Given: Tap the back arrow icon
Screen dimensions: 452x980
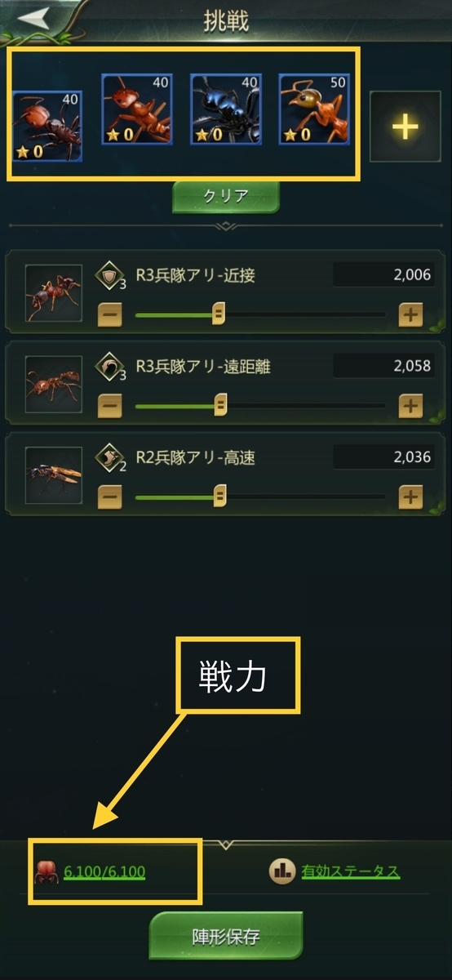Looking at the screenshot, I should click(33, 16).
